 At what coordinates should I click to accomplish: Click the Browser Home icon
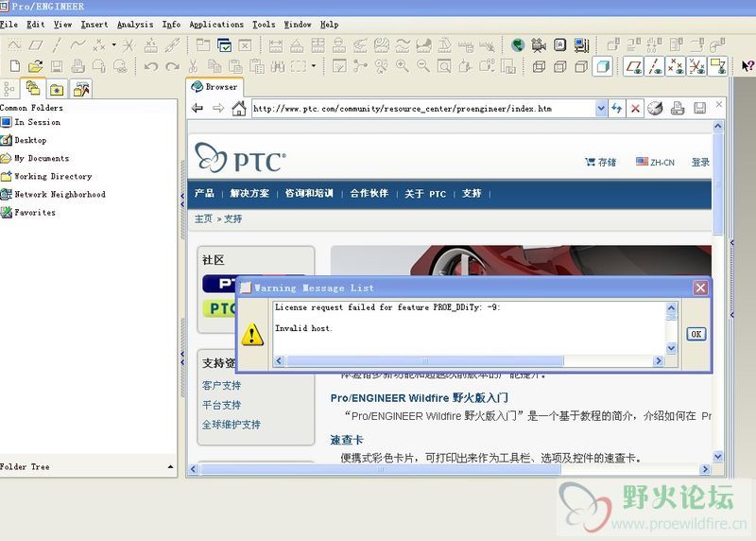[239, 108]
